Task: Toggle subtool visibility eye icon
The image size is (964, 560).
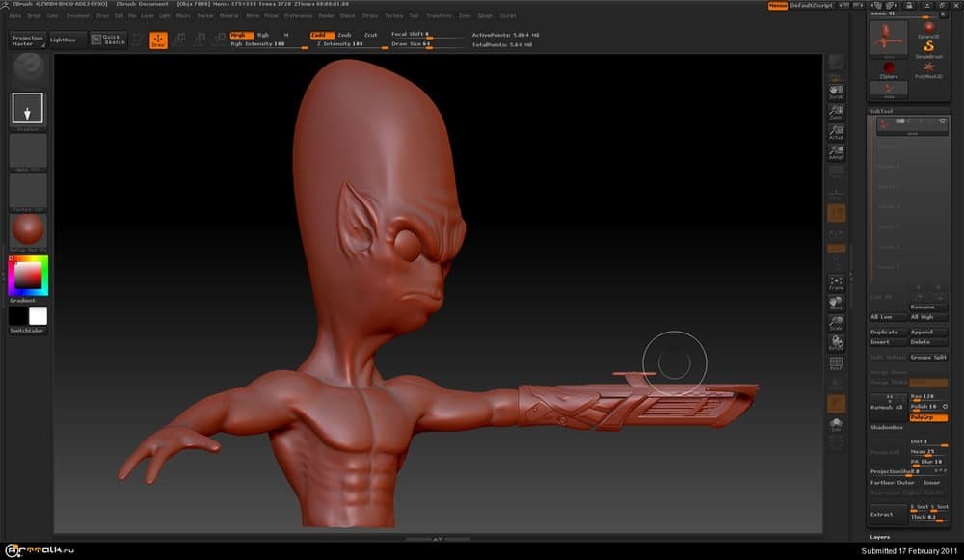Action: [x=942, y=121]
